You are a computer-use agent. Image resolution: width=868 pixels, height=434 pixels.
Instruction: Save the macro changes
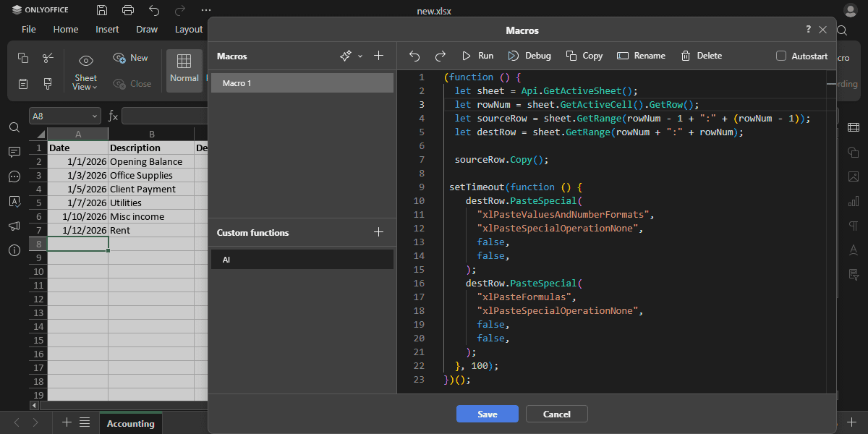click(487, 414)
